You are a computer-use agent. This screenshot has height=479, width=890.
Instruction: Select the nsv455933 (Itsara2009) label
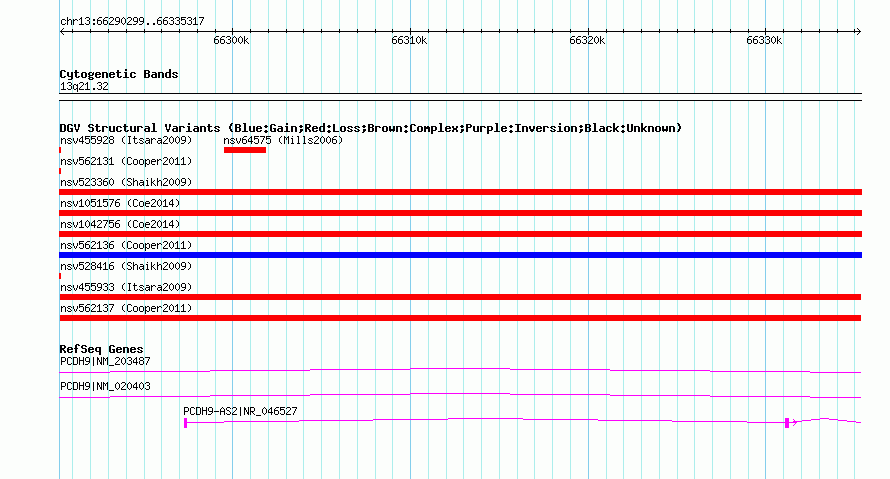pos(126,287)
